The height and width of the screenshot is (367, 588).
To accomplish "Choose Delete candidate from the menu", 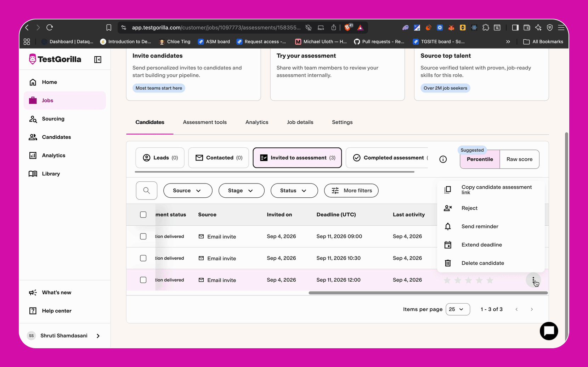I will tap(491, 263).
